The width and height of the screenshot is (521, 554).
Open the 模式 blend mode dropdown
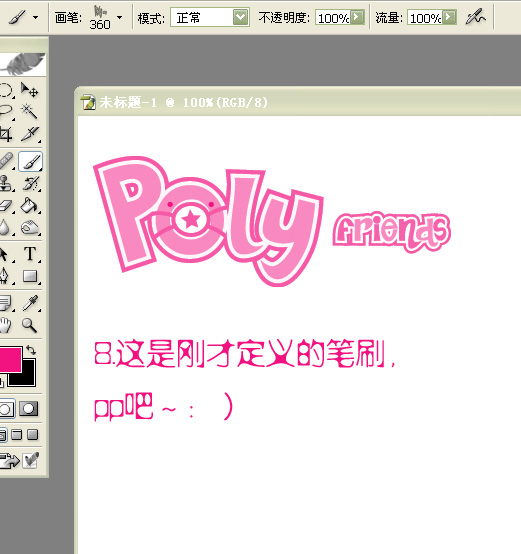pyautogui.click(x=241, y=17)
